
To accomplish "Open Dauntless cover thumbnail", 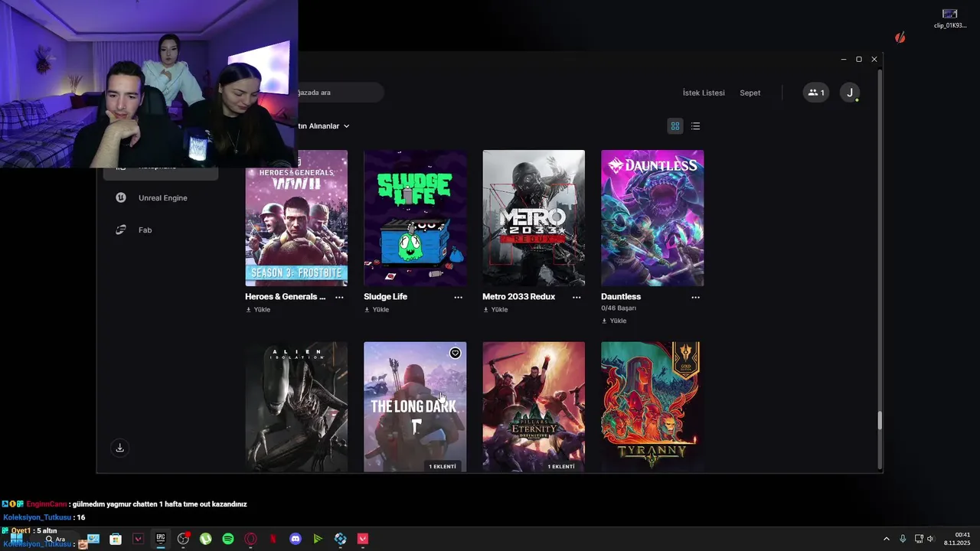I will pyautogui.click(x=652, y=218).
